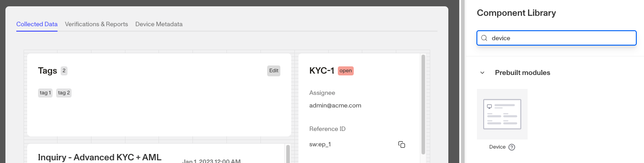The width and height of the screenshot is (644, 163).
Task: Click the sw:ep_1 reference value
Action: [x=320, y=144]
